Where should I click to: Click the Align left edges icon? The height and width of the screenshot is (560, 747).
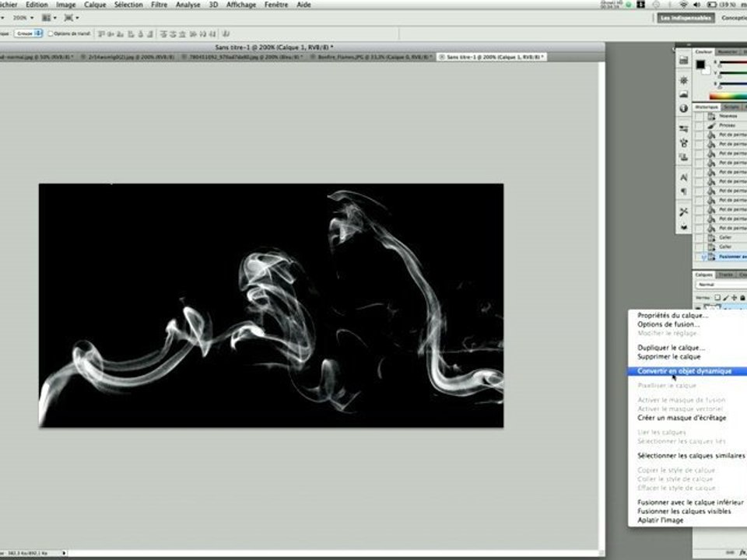coord(131,33)
